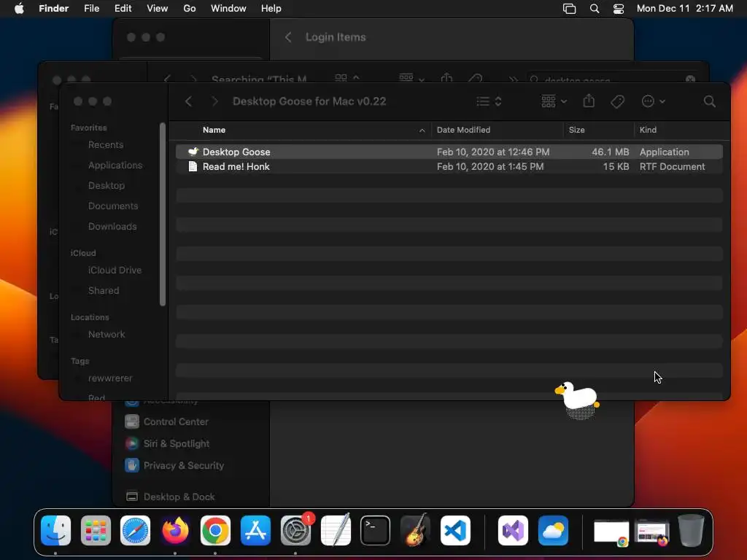
Task: Go back from Login Items in System Settings
Action: [287, 37]
